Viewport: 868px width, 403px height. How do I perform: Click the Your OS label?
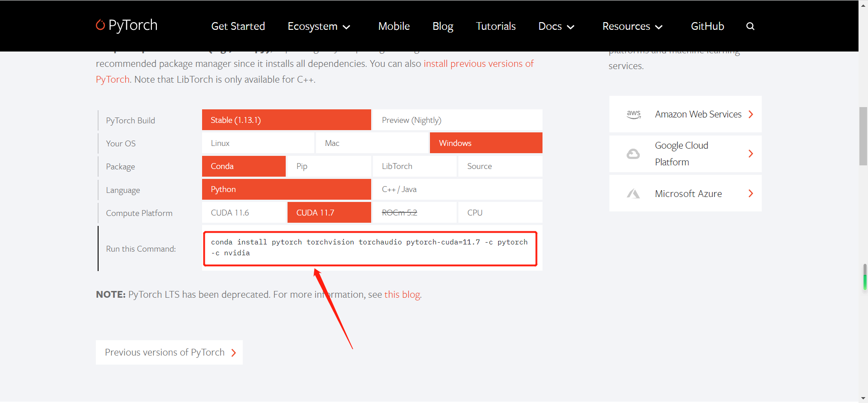coord(121,144)
